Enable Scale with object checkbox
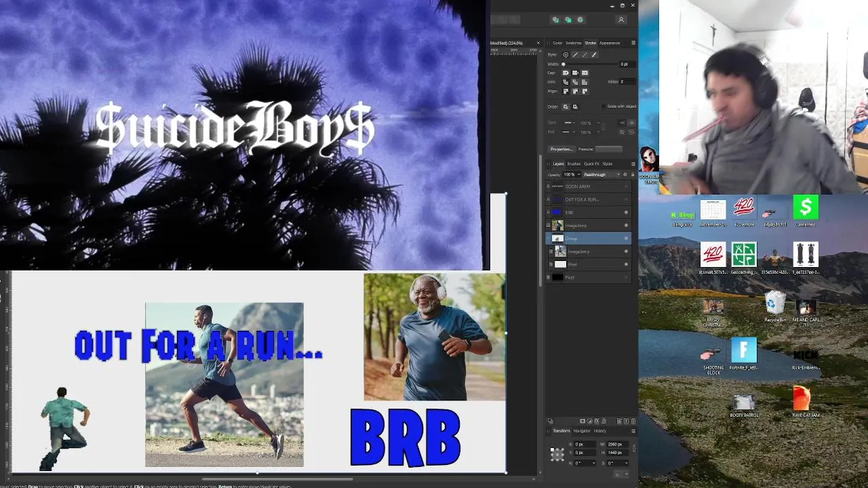The image size is (868, 488). [x=604, y=106]
